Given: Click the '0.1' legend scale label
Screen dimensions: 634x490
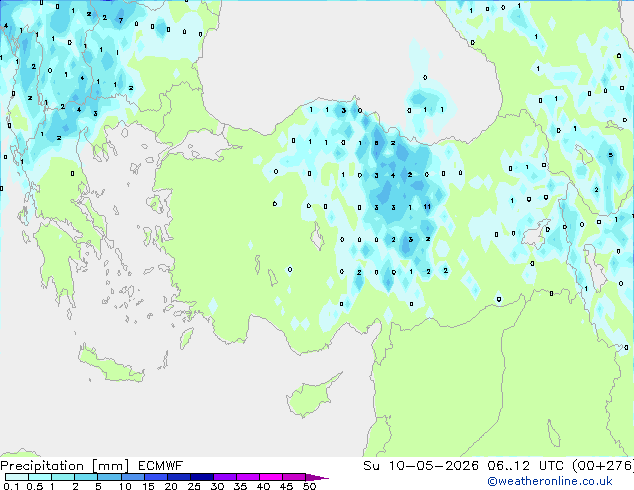Looking at the screenshot, I should pos(11,486).
